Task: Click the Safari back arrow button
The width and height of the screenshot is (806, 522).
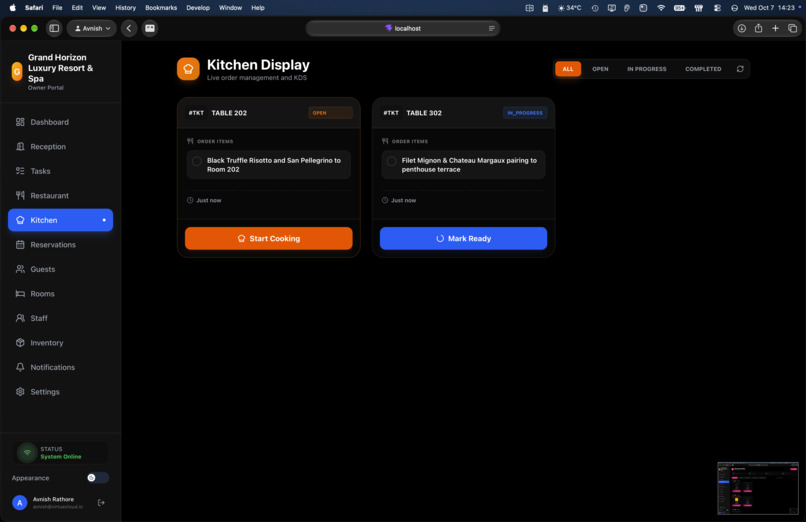Action: (129, 28)
